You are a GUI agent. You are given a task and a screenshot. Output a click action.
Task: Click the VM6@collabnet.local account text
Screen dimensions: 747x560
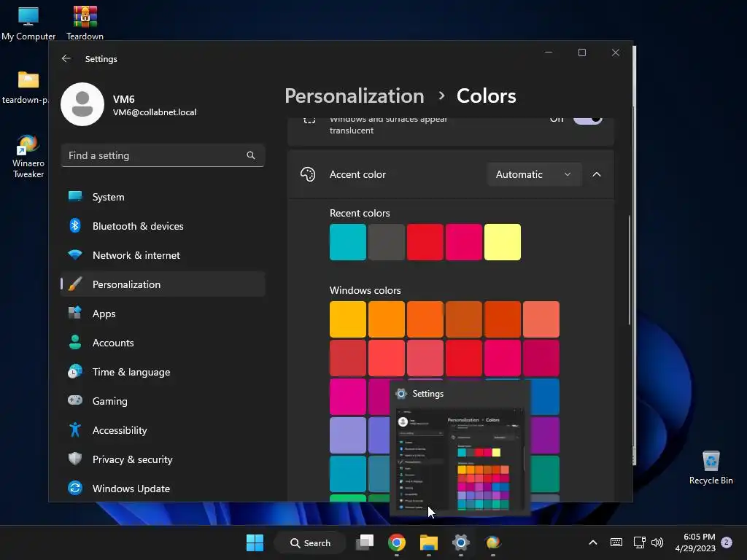pyautogui.click(x=155, y=112)
